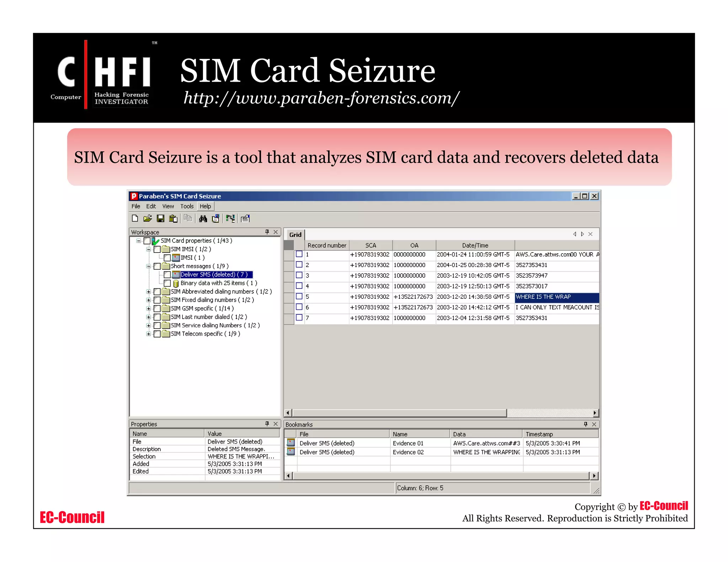Screen dimensions: 728x562
Task: Pin the Bookmarks panel
Action: pyautogui.click(x=586, y=424)
